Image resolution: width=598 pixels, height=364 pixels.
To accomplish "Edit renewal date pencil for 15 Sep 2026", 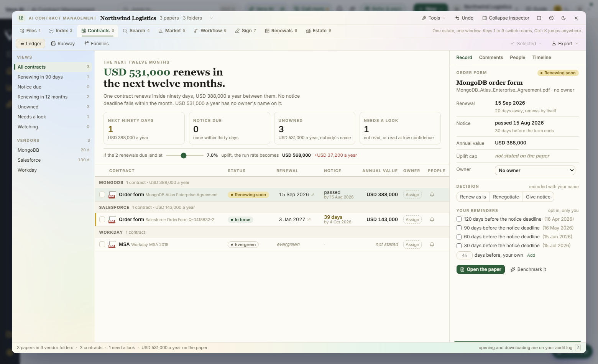I will [x=313, y=195].
